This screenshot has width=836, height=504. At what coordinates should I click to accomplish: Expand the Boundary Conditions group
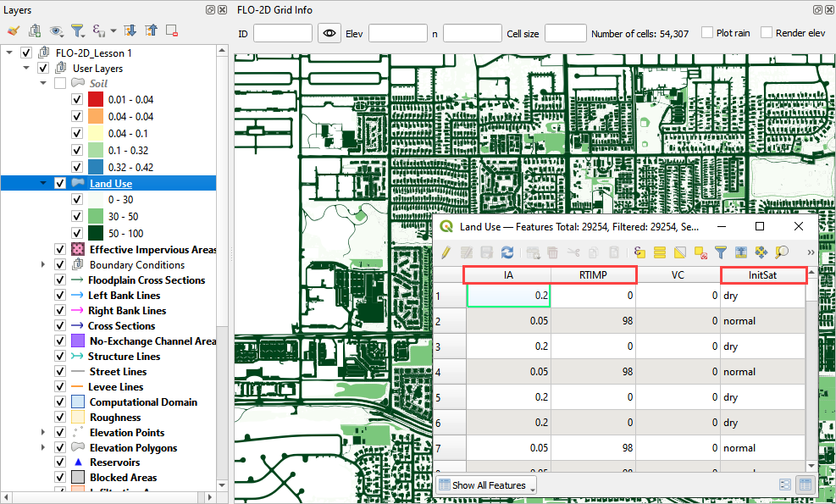[x=43, y=265]
